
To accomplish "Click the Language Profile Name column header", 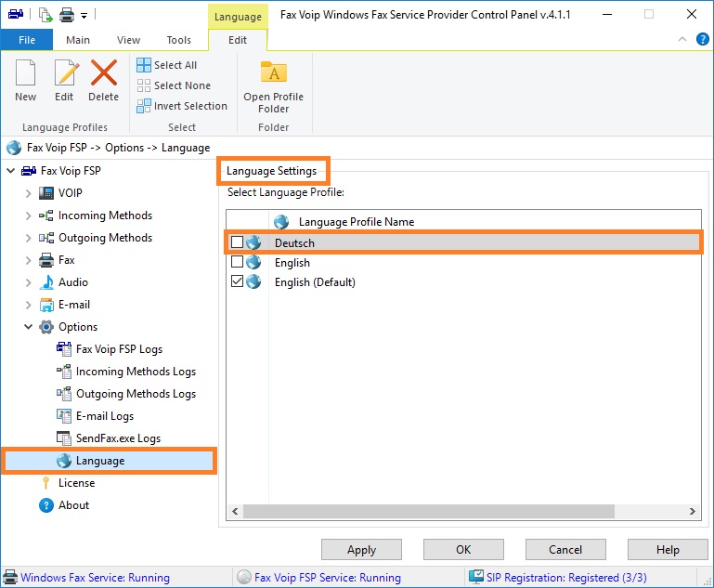I will [357, 222].
